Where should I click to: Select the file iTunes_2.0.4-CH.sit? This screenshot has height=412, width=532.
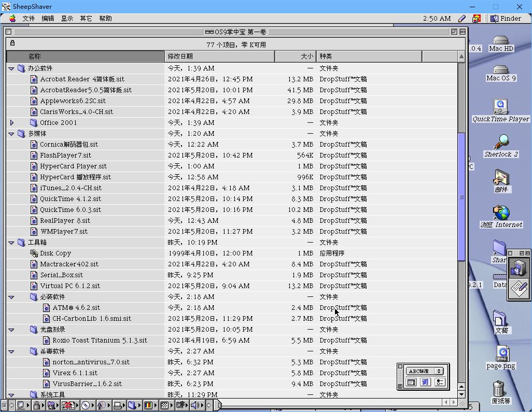[71, 188]
